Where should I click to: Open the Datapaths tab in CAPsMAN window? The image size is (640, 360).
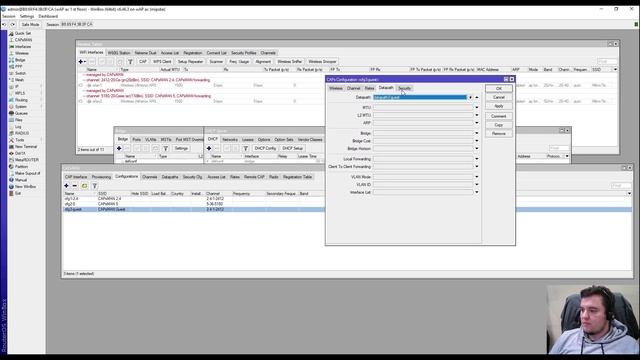170,177
